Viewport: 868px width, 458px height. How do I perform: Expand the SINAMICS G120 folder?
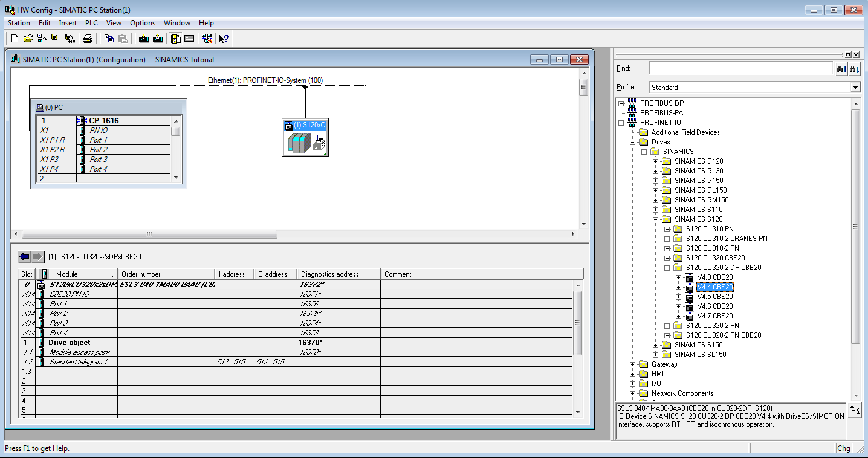pyautogui.click(x=655, y=161)
